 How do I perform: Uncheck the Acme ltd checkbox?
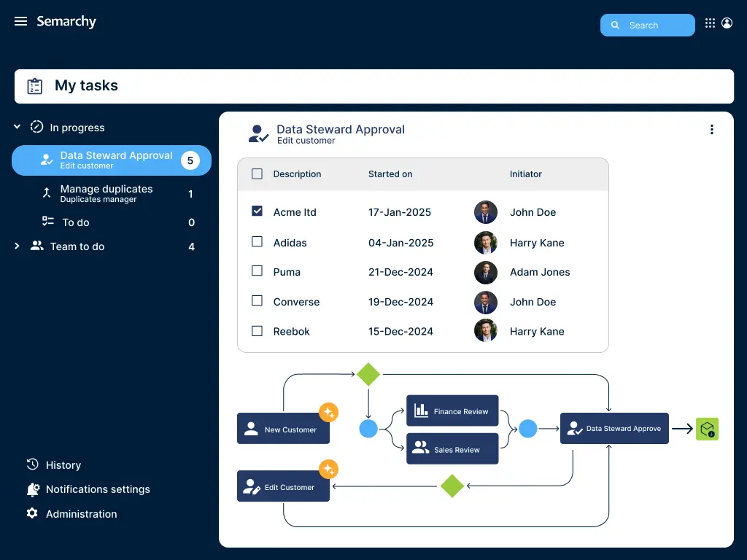pyautogui.click(x=257, y=211)
